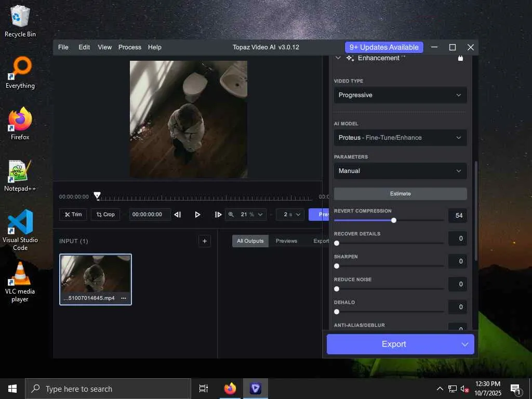Click the Enhancement sparkle icon
Viewport: 532px width, 399px height.
350,58
